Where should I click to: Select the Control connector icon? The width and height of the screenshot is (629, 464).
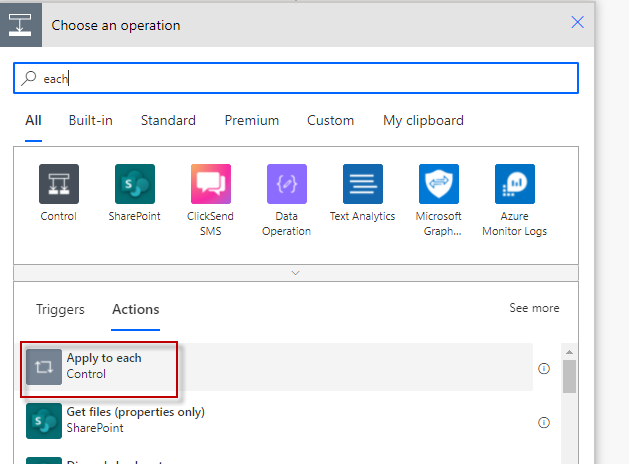[x=59, y=184]
